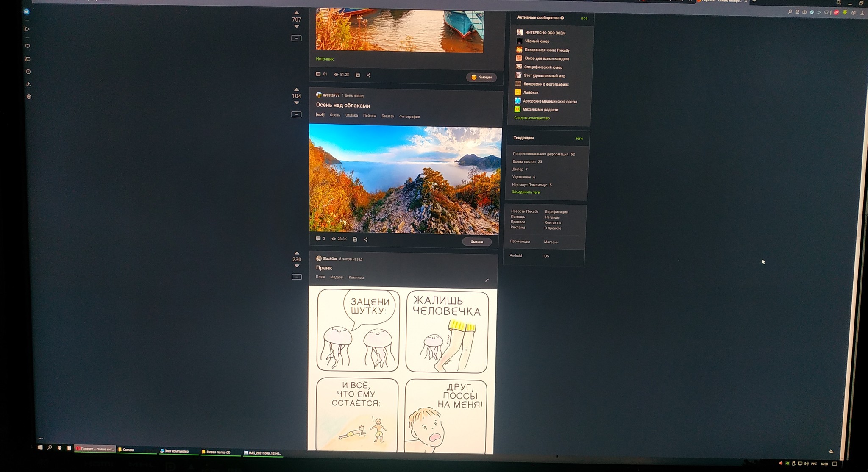The width and height of the screenshot is (868, 472).
Task: Open a new browser tab
Action: pos(754,1)
